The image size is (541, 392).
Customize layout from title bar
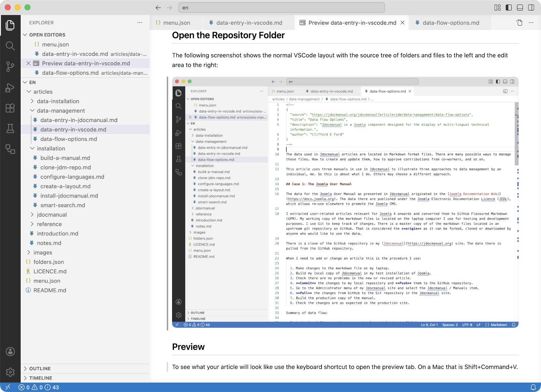coord(497,8)
